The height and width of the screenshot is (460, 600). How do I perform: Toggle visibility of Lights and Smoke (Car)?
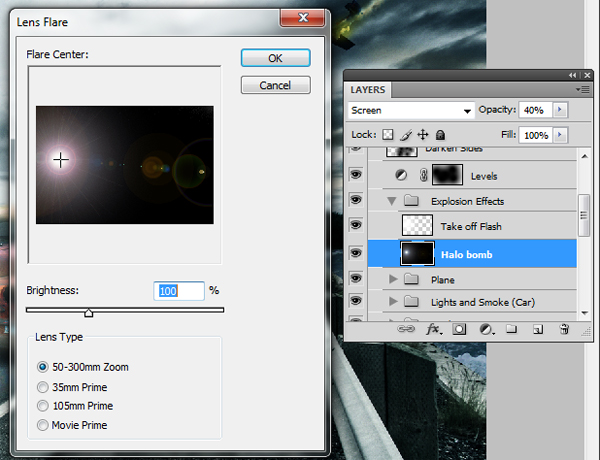pos(355,301)
